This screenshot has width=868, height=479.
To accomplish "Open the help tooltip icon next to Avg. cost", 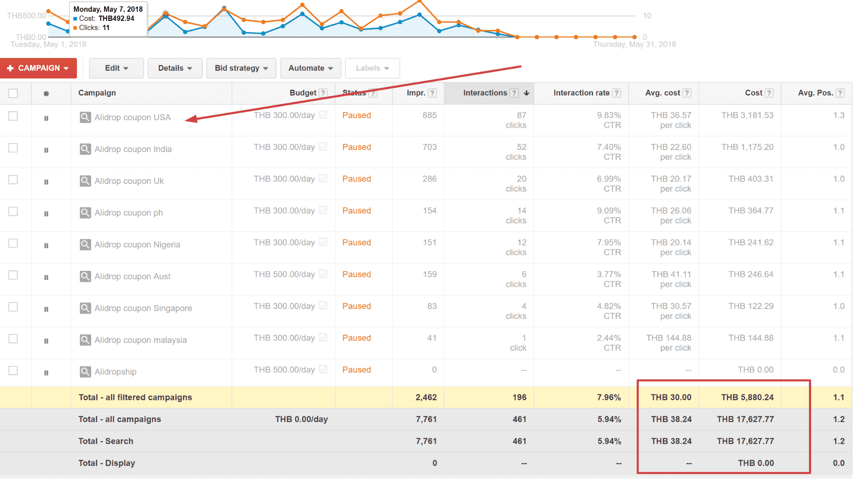I will (686, 93).
